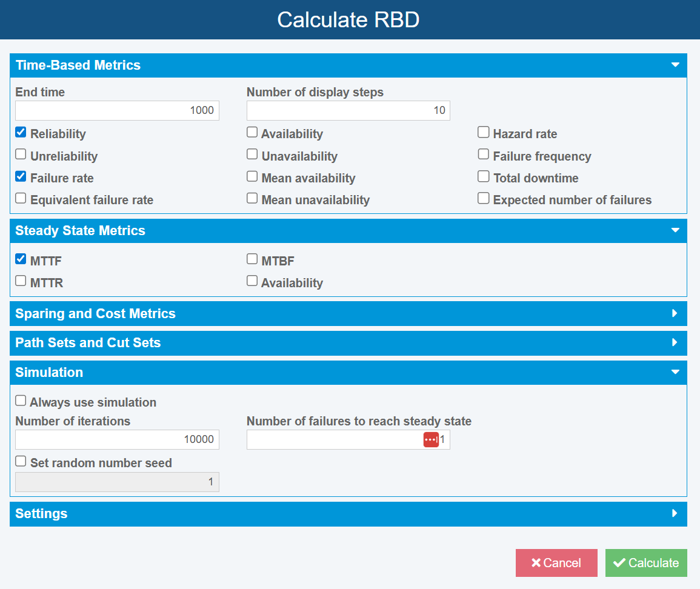Enable Expected number of failures

pyautogui.click(x=483, y=198)
